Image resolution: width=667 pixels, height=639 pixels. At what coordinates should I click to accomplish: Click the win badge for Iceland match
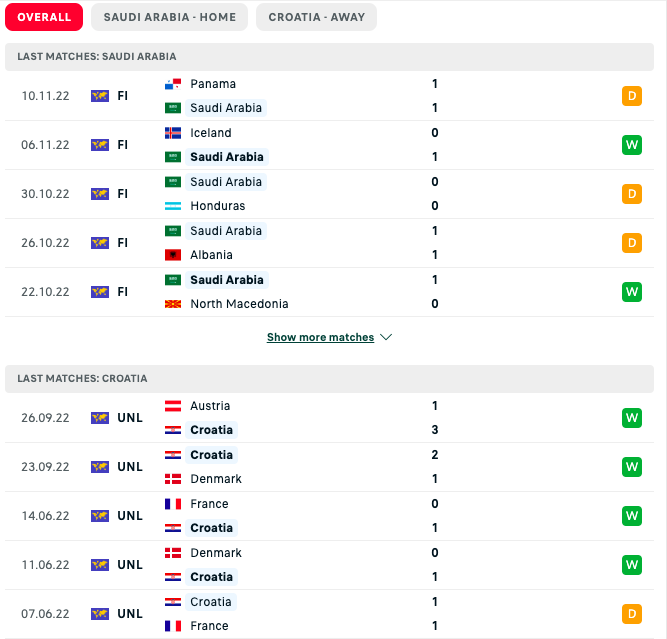point(631,145)
